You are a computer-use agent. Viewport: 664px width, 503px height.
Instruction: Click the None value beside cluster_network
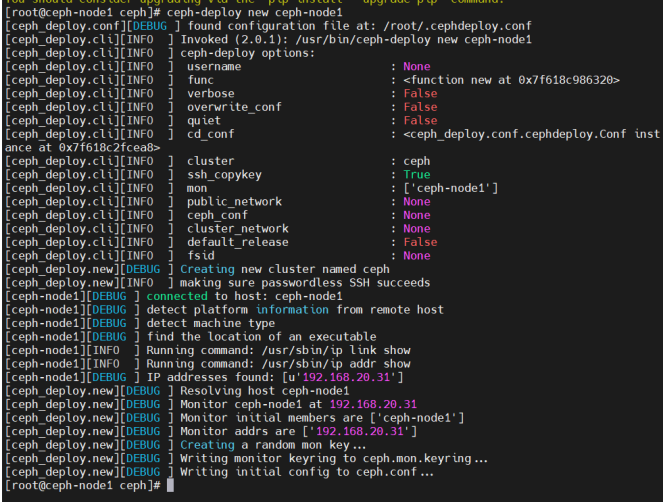point(417,229)
